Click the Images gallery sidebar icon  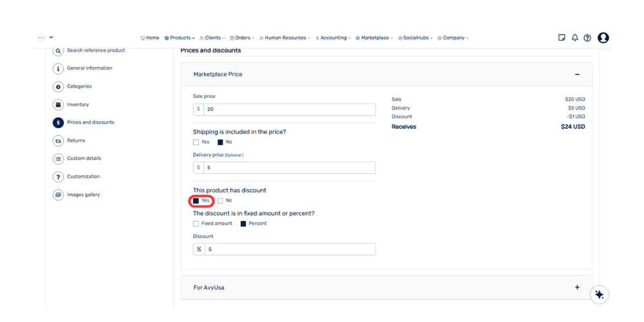click(58, 194)
